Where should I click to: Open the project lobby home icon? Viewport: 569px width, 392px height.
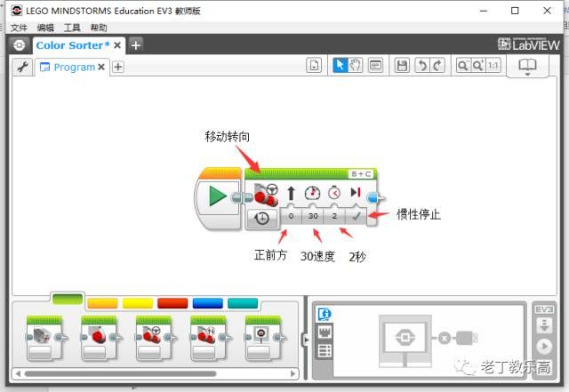(x=19, y=45)
